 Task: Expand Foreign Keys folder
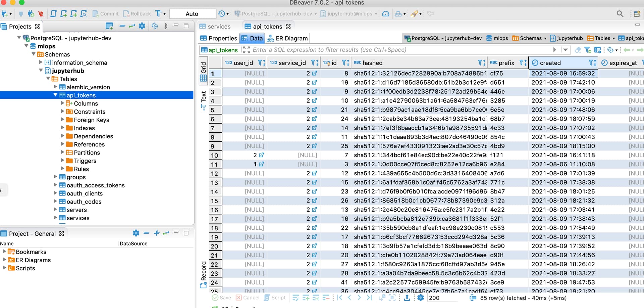click(x=62, y=120)
